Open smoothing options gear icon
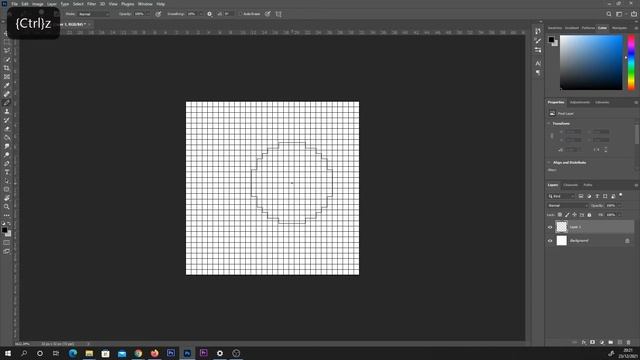Image resolution: width=640 pixels, height=360 pixels. click(209, 14)
